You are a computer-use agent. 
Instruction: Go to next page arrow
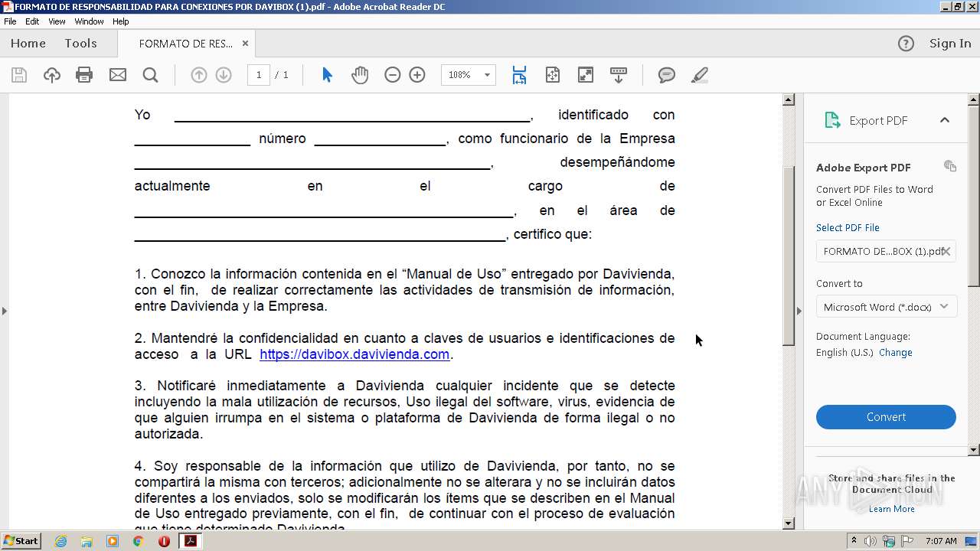(x=224, y=75)
